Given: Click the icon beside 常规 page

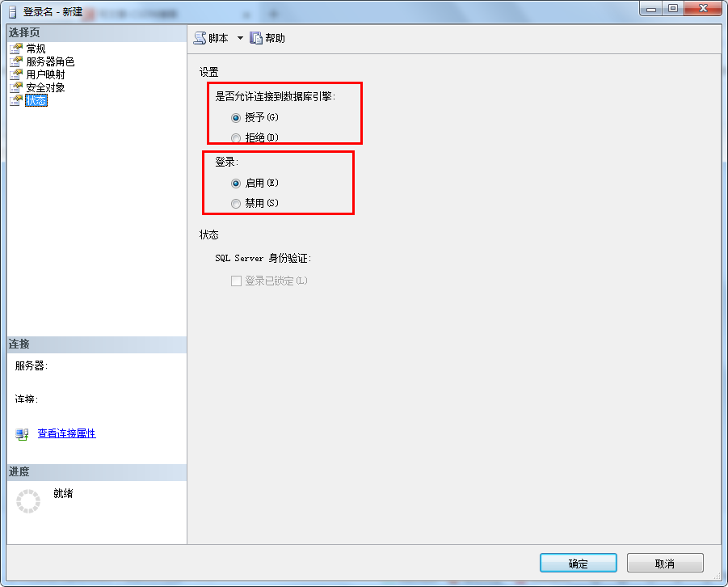Looking at the screenshot, I should (16, 49).
